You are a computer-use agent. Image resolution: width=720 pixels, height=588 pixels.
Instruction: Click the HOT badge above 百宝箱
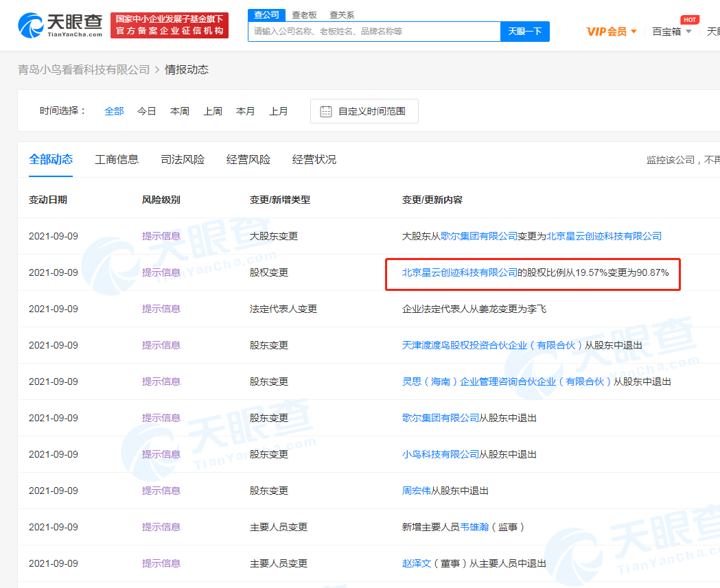(x=689, y=20)
